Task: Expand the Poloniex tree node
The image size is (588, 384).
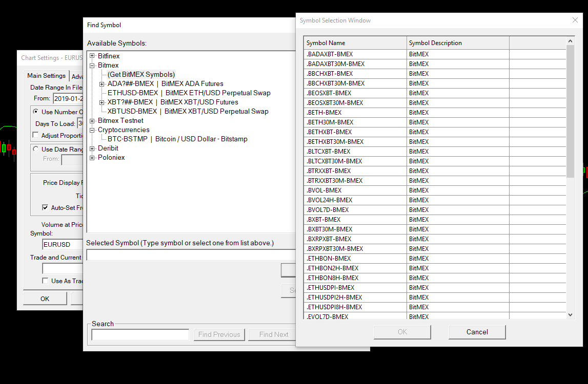Action: click(x=92, y=158)
